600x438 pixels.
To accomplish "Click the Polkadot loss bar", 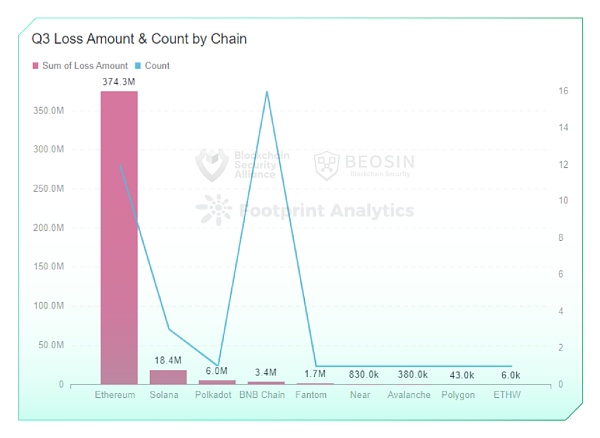I will click(217, 381).
